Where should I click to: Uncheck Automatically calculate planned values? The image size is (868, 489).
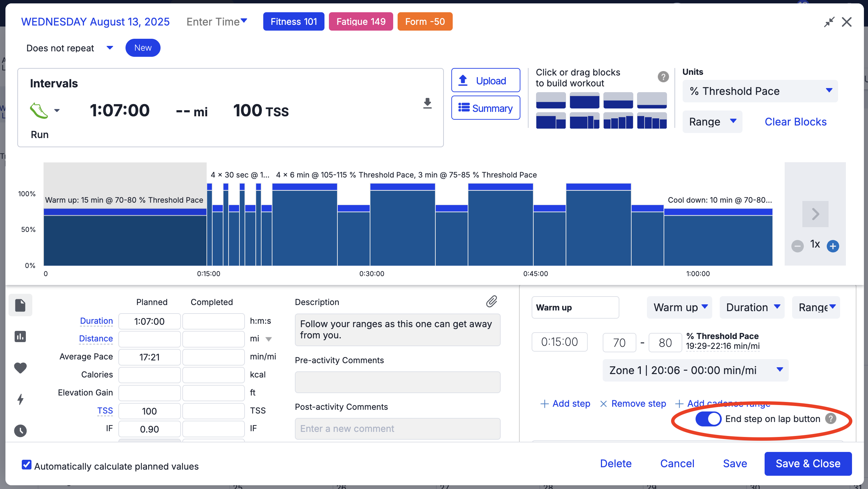(x=27, y=465)
